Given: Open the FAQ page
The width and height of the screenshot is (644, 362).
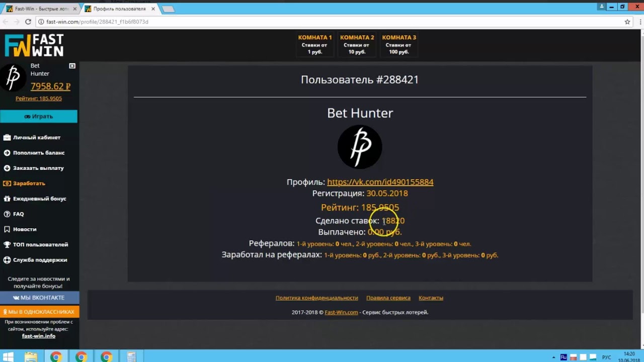Looking at the screenshot, I should pyautogui.click(x=19, y=214).
